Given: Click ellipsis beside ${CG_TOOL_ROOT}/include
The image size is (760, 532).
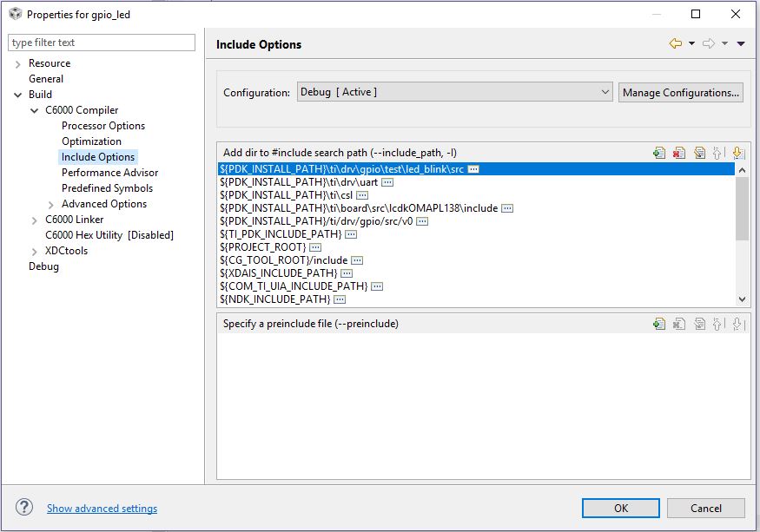Looking at the screenshot, I should click(x=356, y=260).
